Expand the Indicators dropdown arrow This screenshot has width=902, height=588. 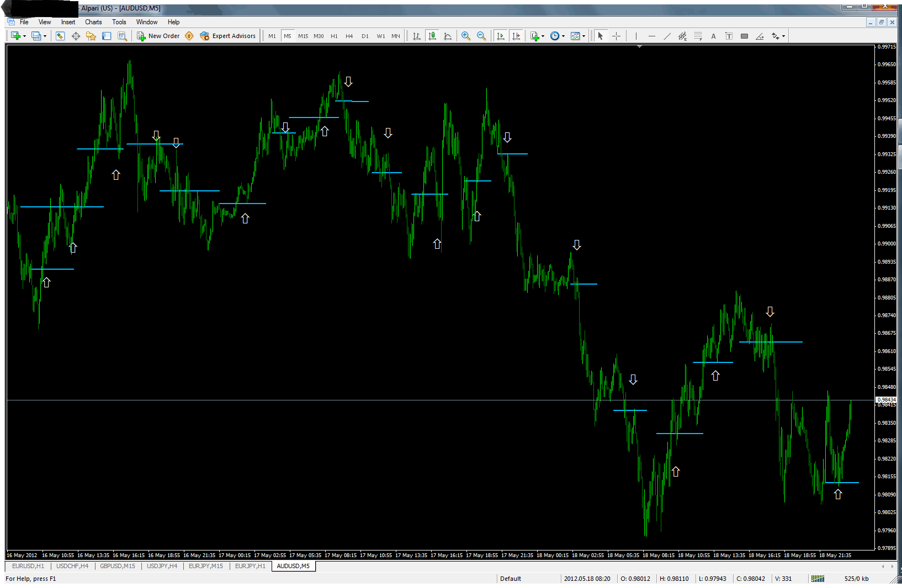[x=543, y=36]
